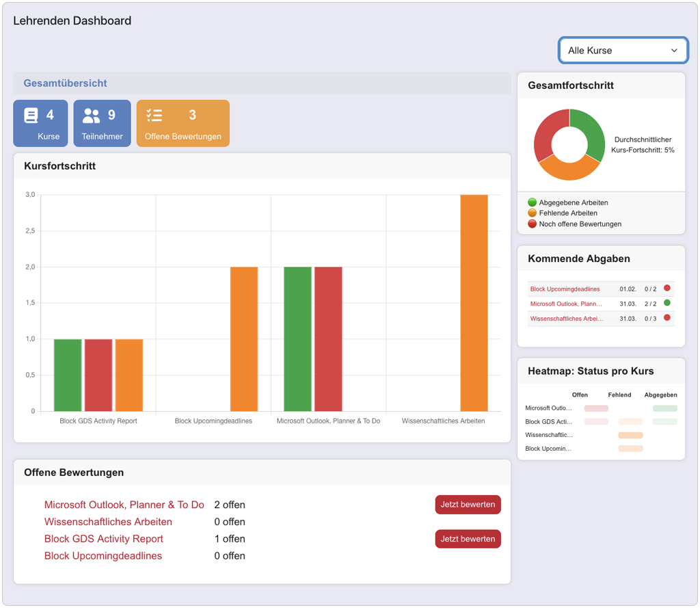Click Jetzt bewerten for Microsoft Outlook course
This screenshot has width=700, height=608.
(x=468, y=505)
